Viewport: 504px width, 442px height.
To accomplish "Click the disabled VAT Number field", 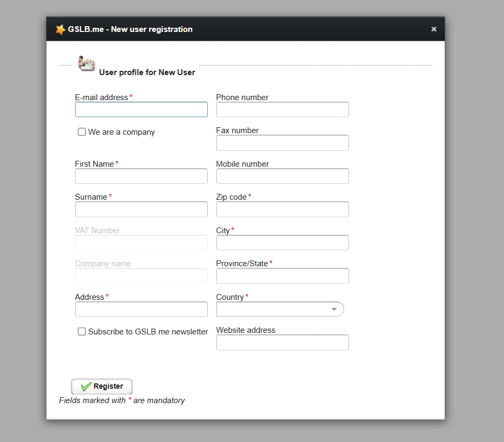I will pos(141,243).
